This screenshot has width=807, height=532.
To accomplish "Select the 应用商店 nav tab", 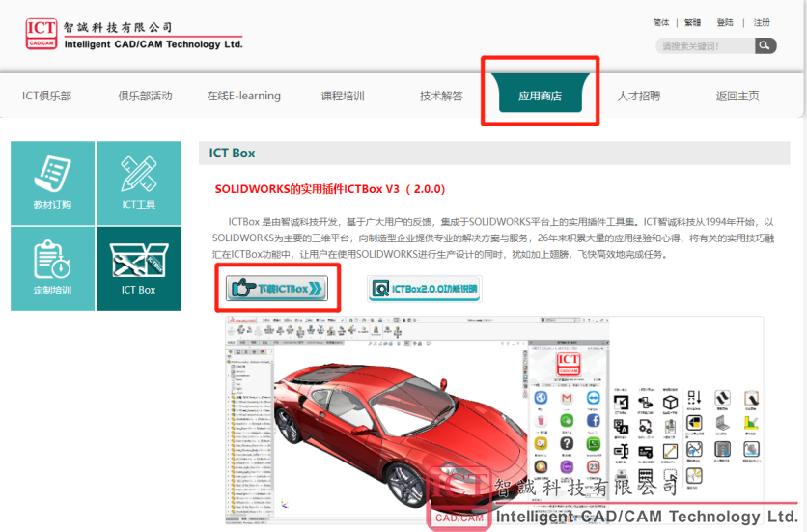I will 540,94.
